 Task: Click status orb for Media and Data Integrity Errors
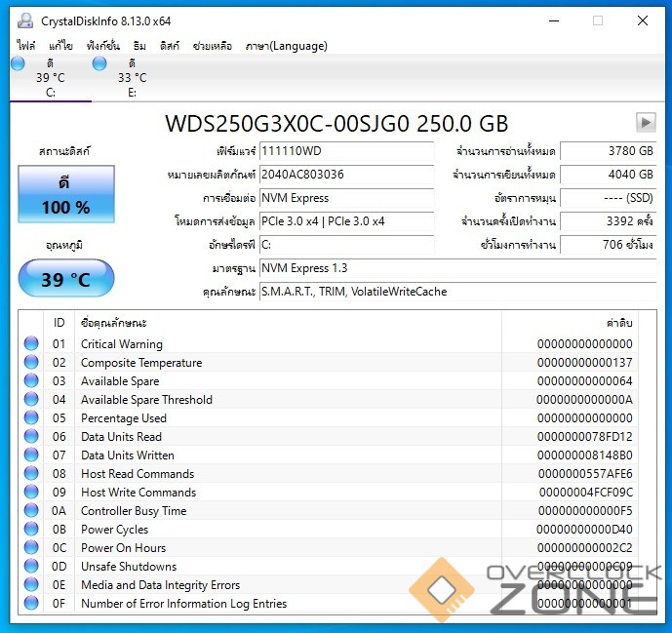31,584
